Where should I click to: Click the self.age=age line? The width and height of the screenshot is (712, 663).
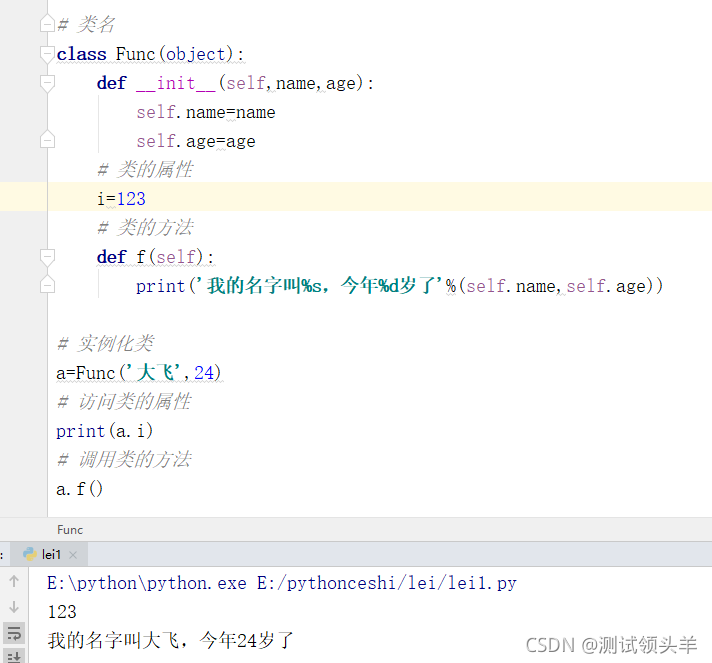196,141
